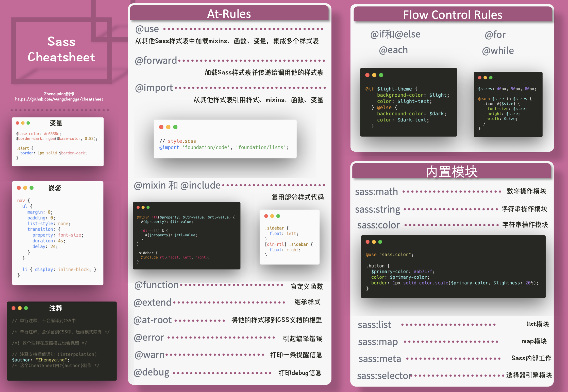
Task: Click the red dot in the 嵌套 code card
Action: pyautogui.click(x=19, y=188)
